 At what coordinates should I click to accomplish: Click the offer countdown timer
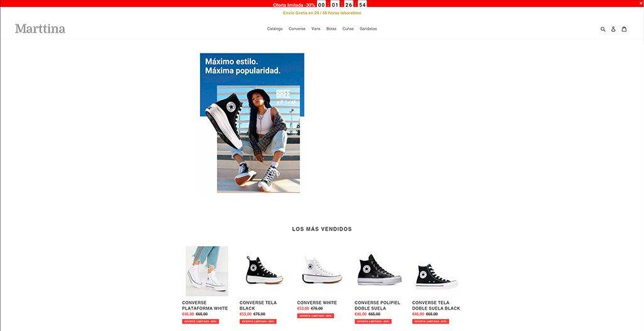tap(341, 5)
